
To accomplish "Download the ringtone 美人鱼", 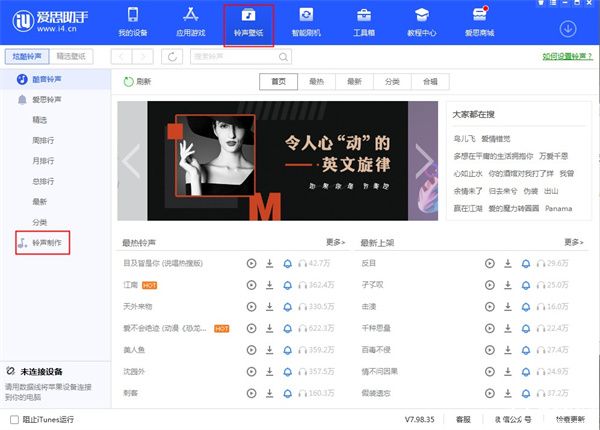I will click(x=269, y=350).
